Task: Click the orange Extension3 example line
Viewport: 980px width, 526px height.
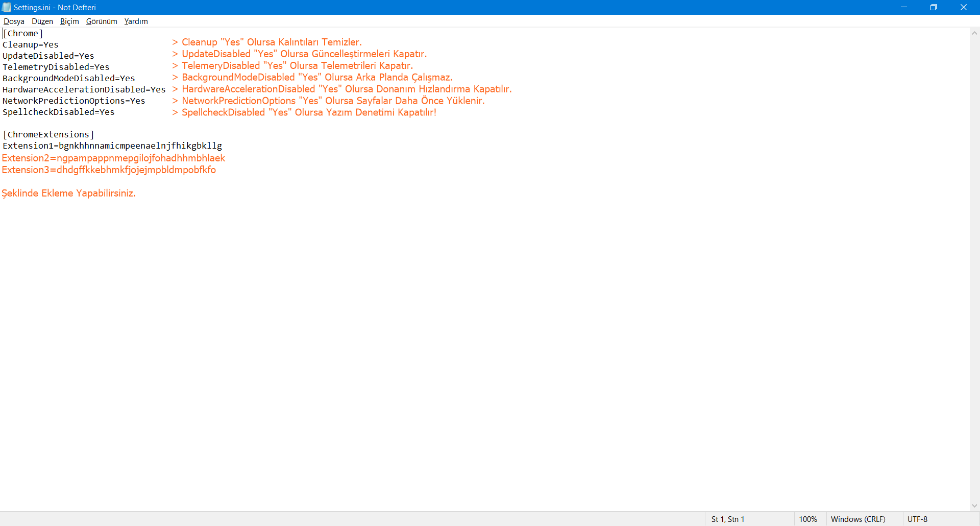Action: [109, 170]
